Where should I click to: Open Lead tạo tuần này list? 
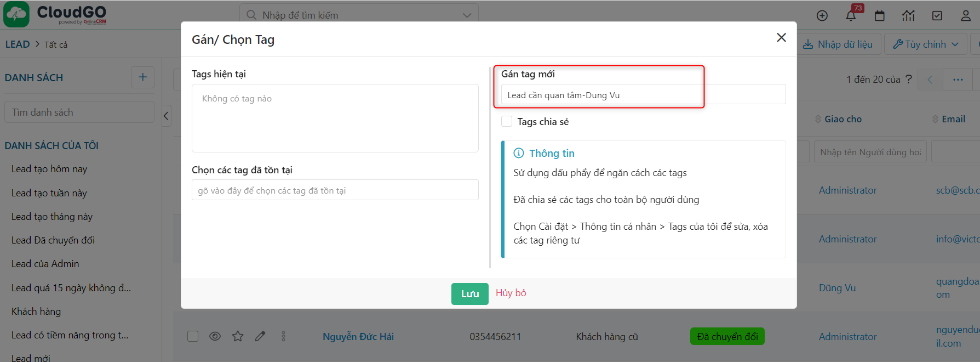tap(49, 193)
